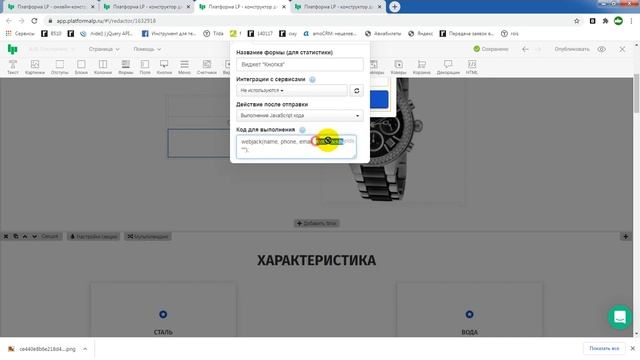
Task: Select the Блоки (blocks) tool
Action: coord(81,67)
